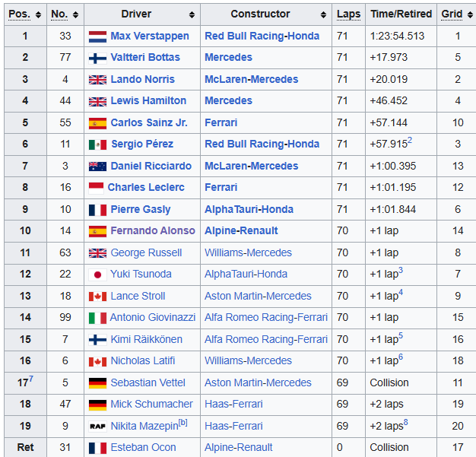
Task: Sort table by Driver column arrows
Action: (192, 14)
